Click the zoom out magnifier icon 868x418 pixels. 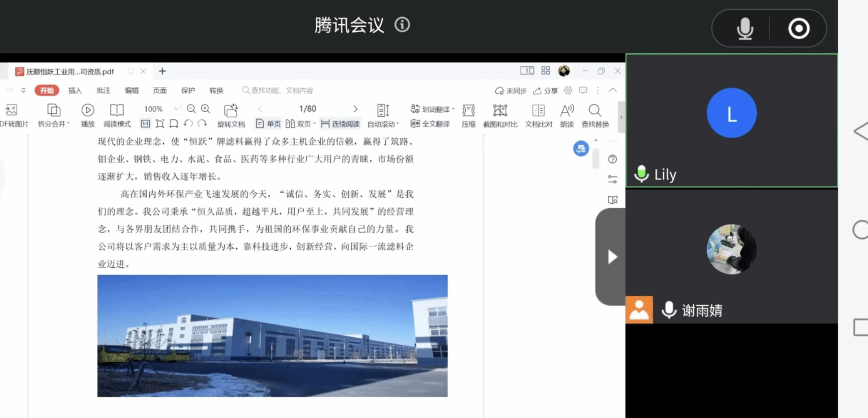191,109
